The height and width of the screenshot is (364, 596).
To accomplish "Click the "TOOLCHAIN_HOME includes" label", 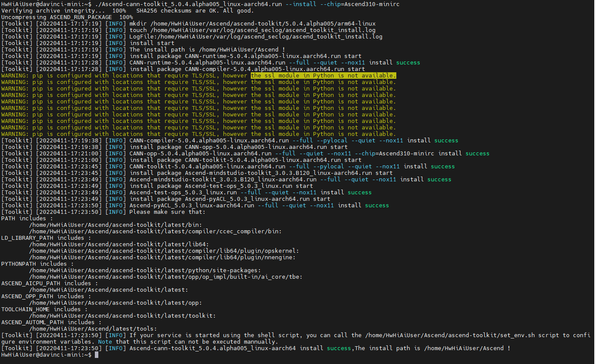I will point(44,309).
